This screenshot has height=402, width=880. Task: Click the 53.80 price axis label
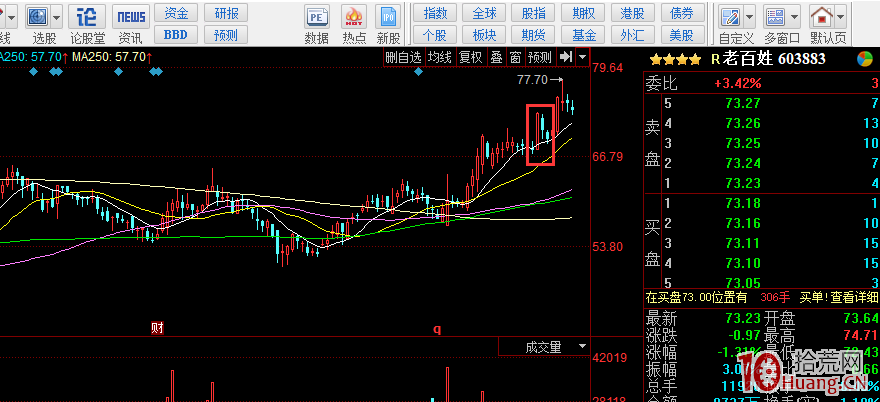608,246
